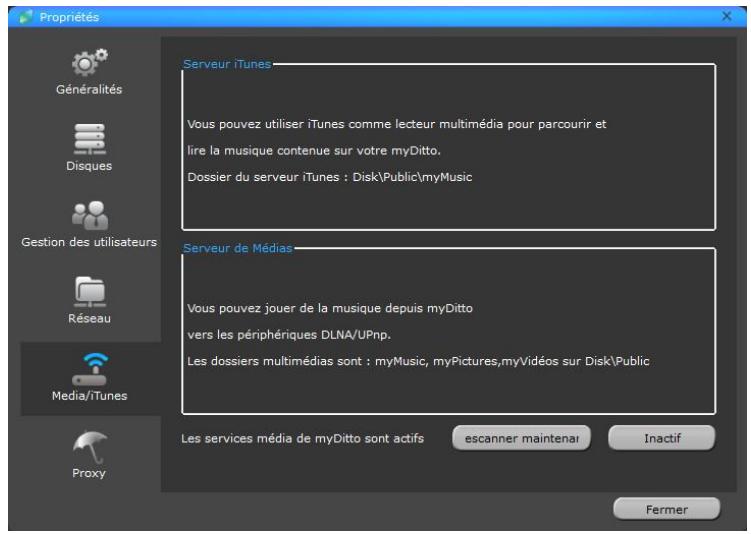Switch to the Disques label
This screenshot has height=534, width=751.
point(89,166)
